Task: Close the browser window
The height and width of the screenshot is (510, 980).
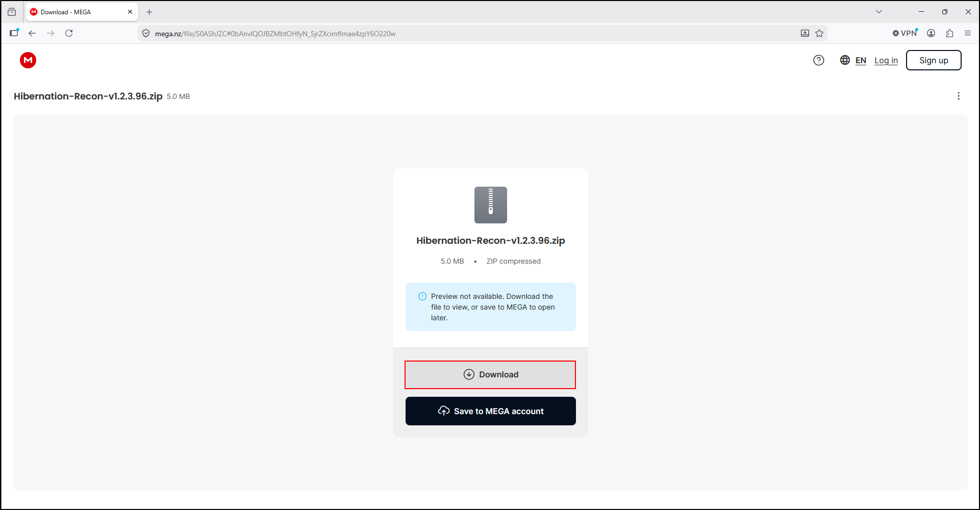Action: click(x=968, y=12)
